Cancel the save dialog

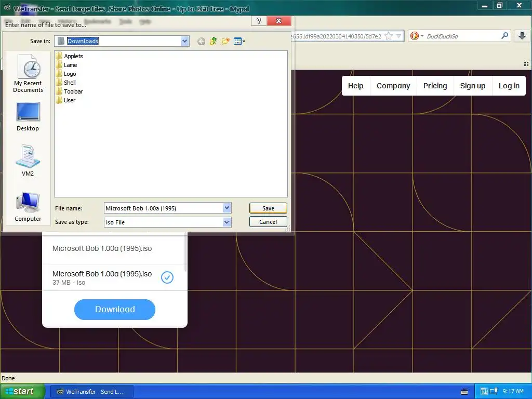pyautogui.click(x=268, y=221)
